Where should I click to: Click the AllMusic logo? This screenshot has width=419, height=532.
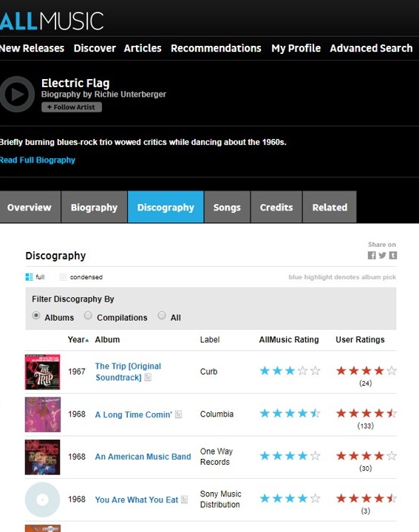[52, 21]
